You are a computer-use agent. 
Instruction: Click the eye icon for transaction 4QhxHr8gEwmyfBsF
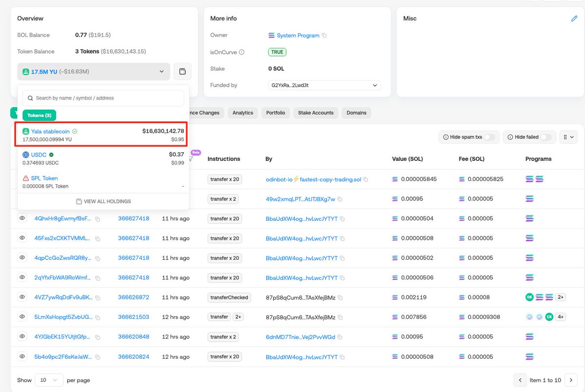click(22, 218)
